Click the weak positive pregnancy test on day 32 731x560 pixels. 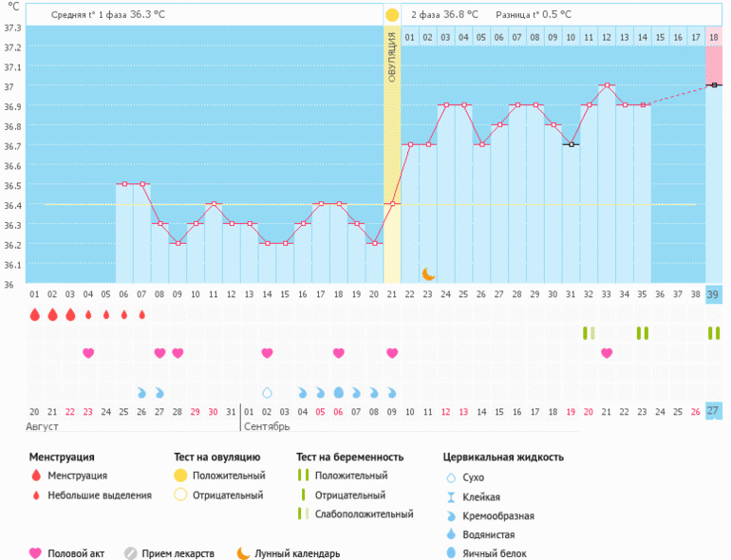pos(589,333)
